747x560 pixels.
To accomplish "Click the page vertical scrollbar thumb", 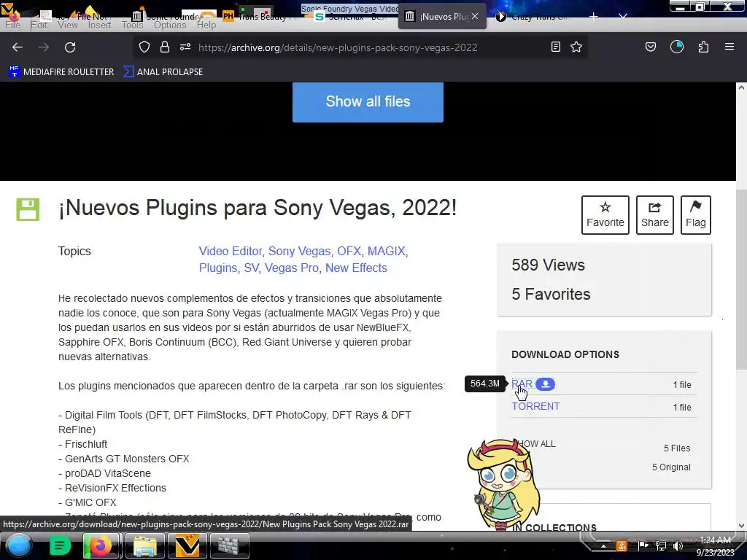I will (x=741, y=279).
